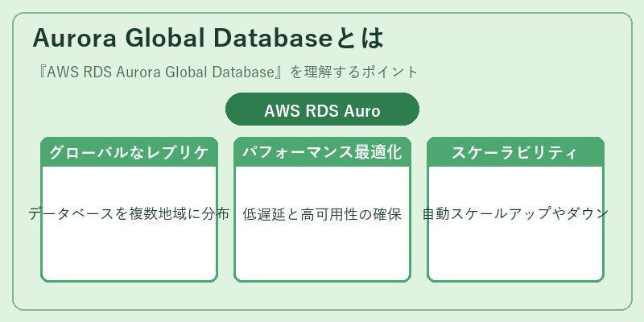The height and width of the screenshot is (322, 644).
Task: Select the text '低遅延と高可用性の確保'
Action: click(322, 214)
